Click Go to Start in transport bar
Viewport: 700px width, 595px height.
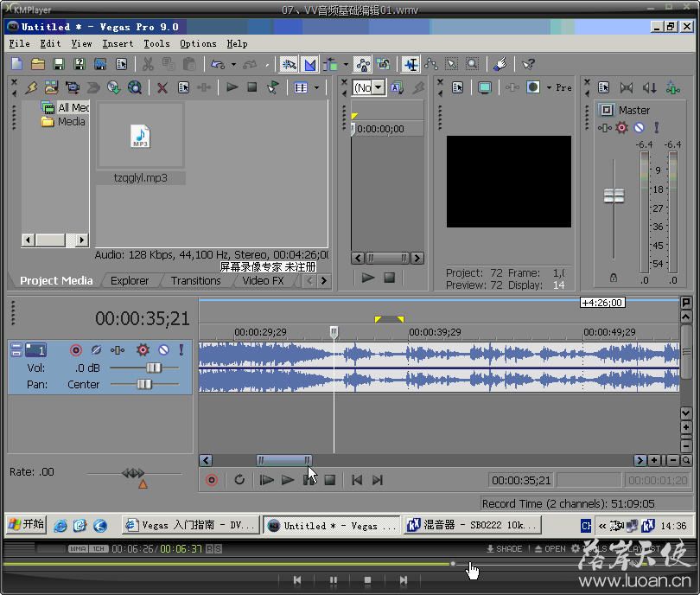coord(357,480)
